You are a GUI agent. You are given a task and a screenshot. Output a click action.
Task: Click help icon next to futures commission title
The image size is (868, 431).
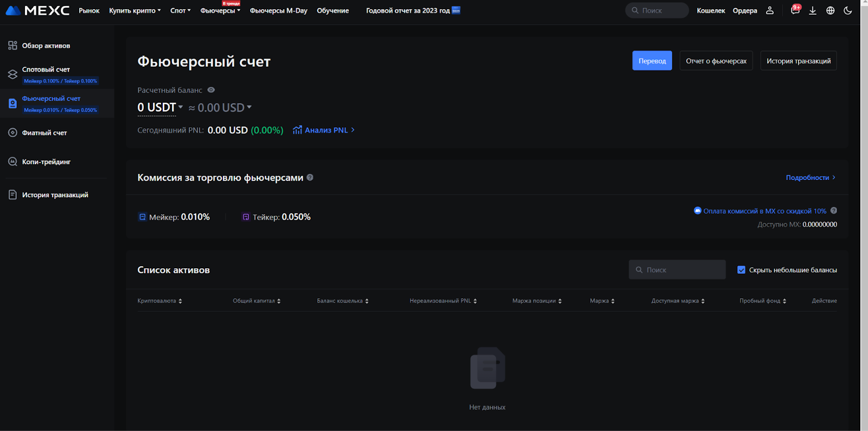pyautogui.click(x=310, y=177)
